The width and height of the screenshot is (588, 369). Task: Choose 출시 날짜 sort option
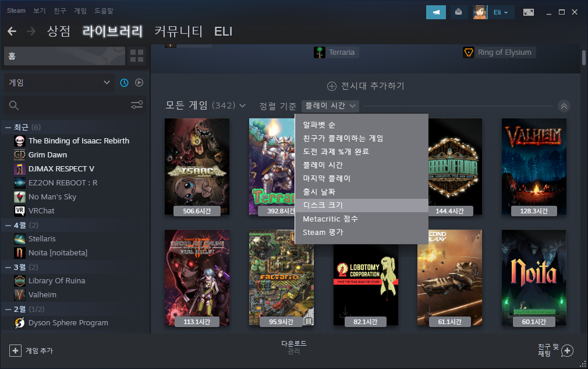(362, 192)
